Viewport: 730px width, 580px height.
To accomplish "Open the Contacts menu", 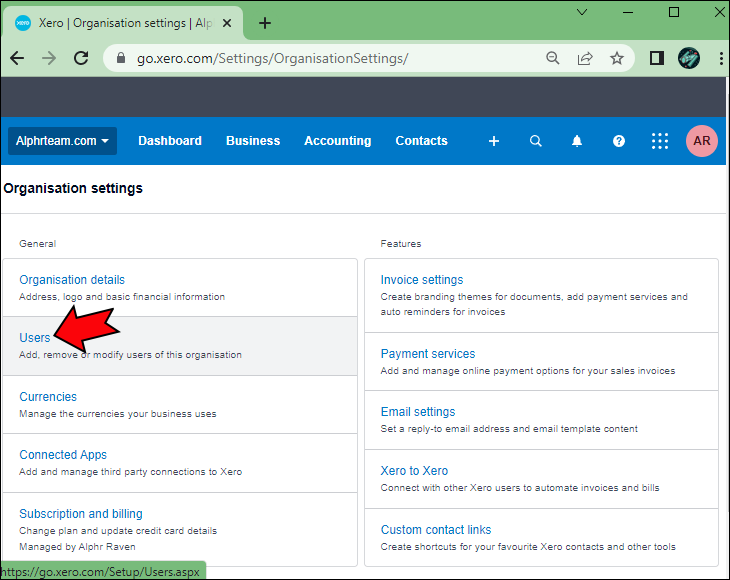I will point(421,141).
